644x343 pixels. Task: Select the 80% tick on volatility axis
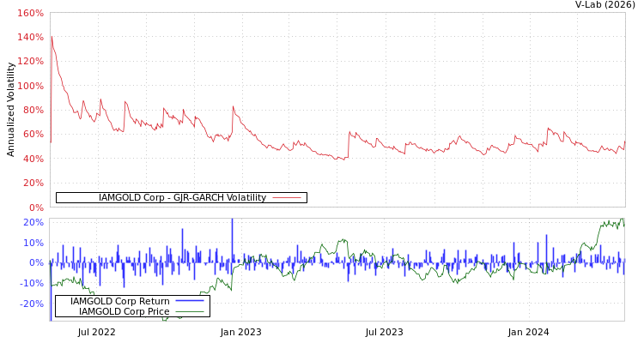[x=32, y=111]
